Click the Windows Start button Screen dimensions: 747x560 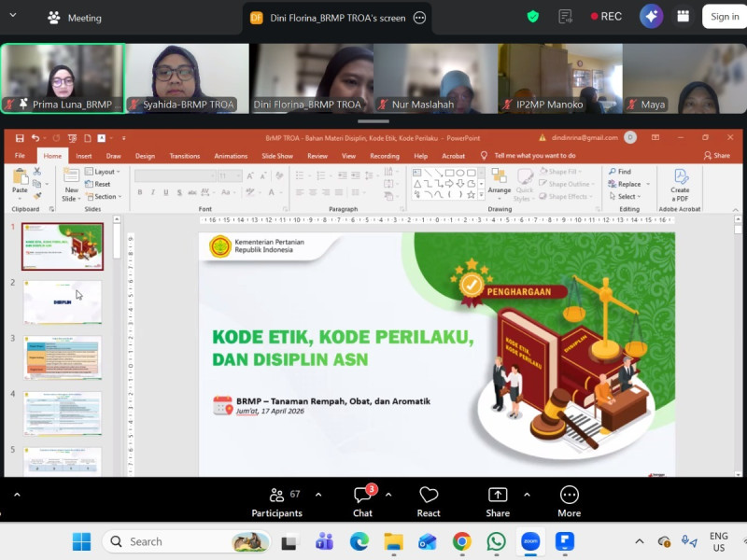[81, 541]
